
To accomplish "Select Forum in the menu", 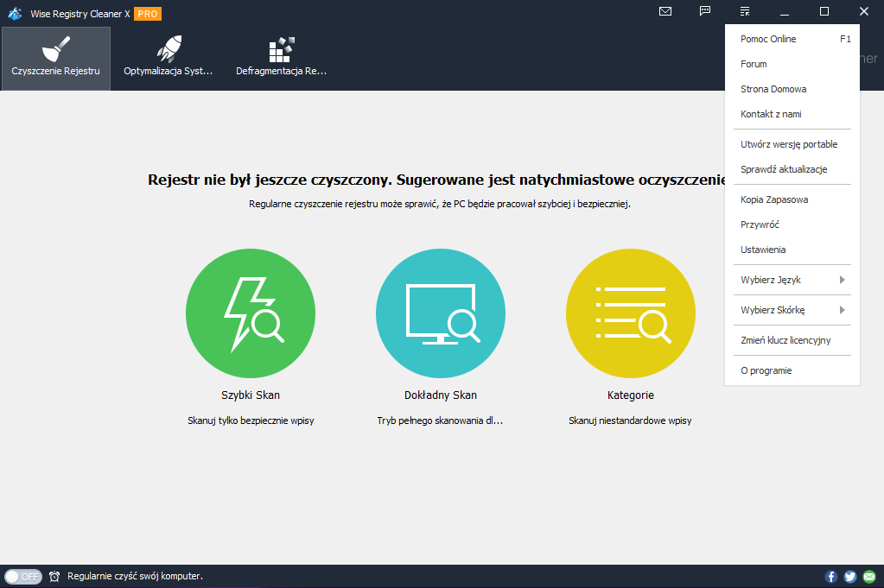I will click(792, 64).
